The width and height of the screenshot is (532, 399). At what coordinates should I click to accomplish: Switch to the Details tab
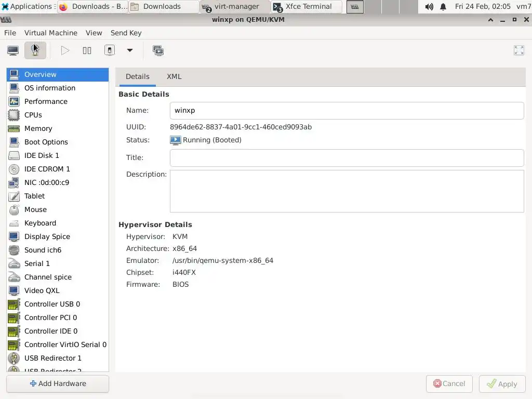click(x=137, y=77)
